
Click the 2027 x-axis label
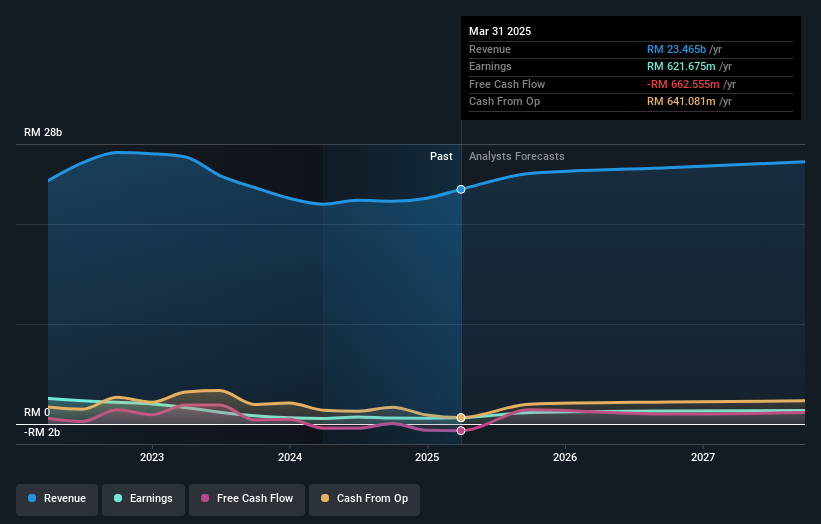(x=703, y=458)
